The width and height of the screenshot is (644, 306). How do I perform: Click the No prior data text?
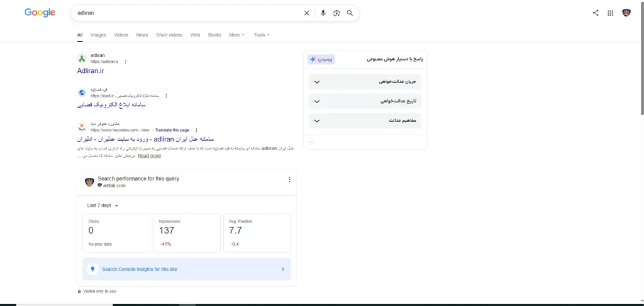100,244
